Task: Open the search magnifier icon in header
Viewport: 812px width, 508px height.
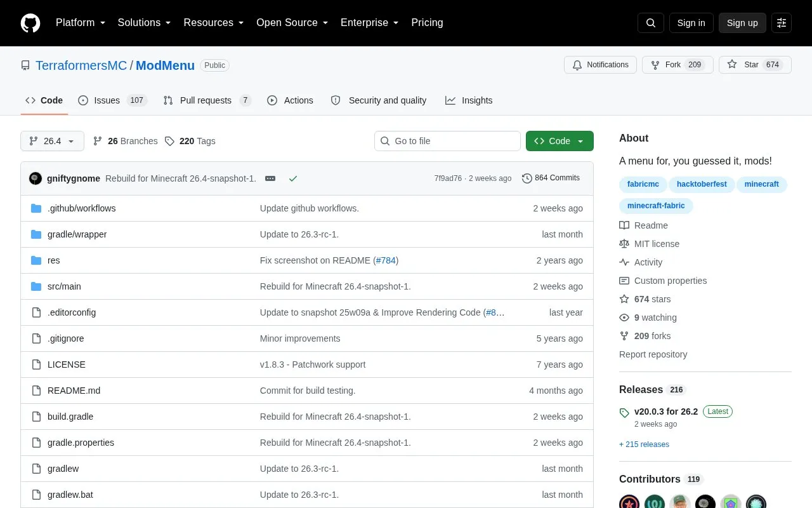Action: pos(651,23)
